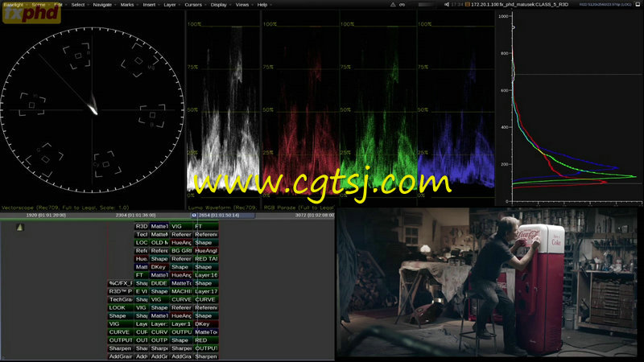Viewport: 644px width, 362px height.
Task: Click the red channel parade scope
Action: tap(300, 111)
